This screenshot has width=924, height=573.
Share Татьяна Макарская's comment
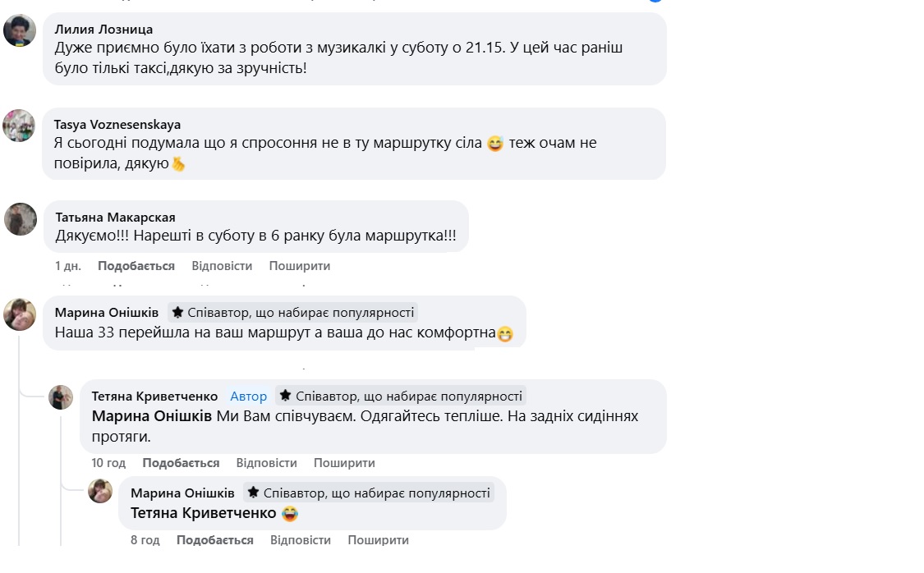[300, 266]
